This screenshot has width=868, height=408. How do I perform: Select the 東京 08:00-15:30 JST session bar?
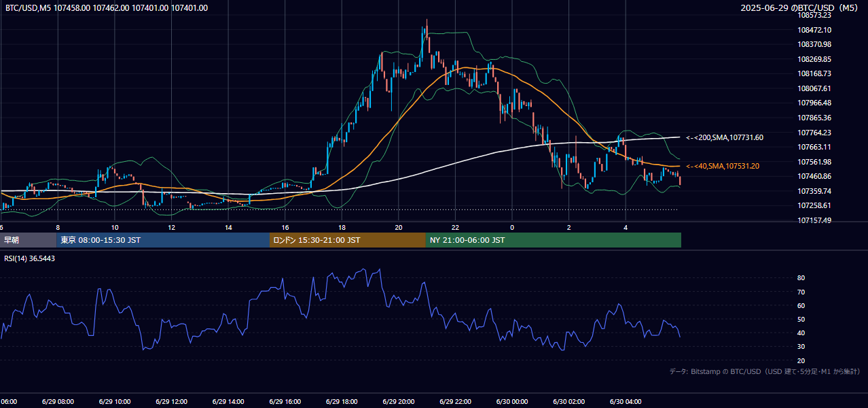tap(163, 240)
